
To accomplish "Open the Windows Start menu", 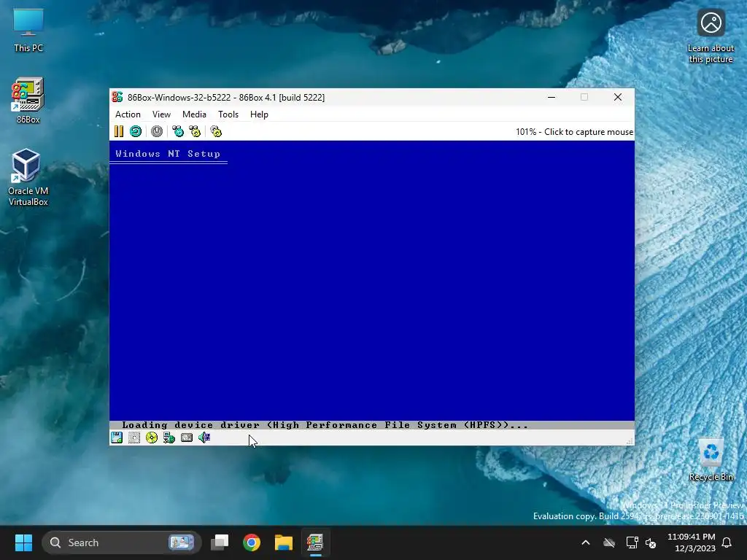I will coord(23,542).
